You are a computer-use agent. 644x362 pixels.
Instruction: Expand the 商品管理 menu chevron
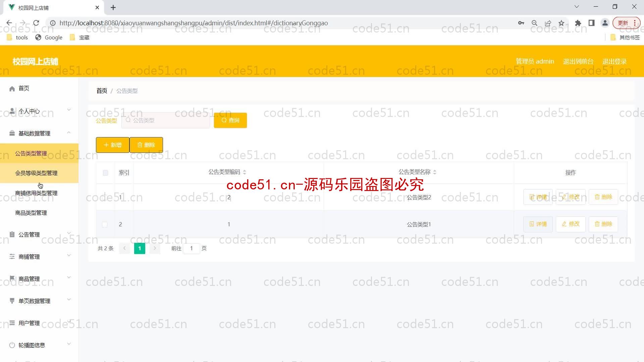click(x=69, y=278)
